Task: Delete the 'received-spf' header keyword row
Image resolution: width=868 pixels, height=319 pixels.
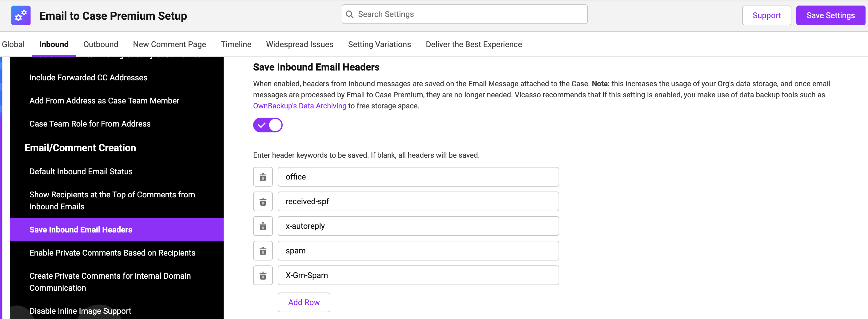Action: [x=263, y=202]
